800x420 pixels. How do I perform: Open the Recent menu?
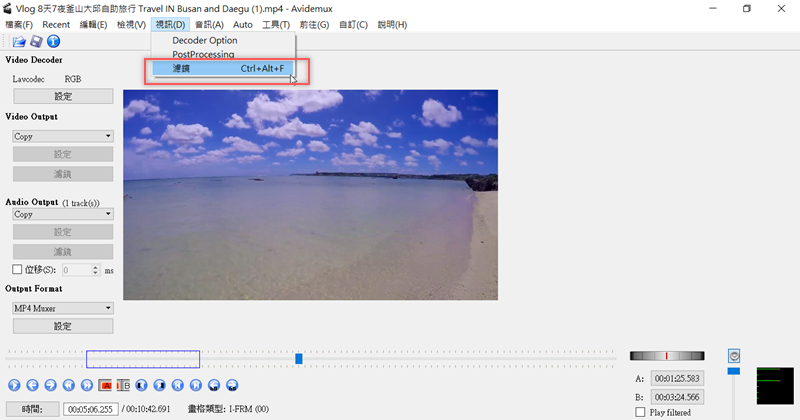56,24
